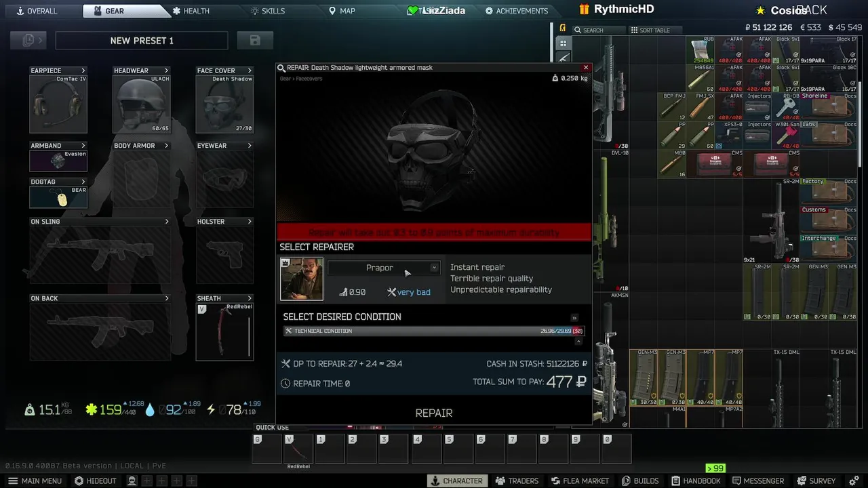This screenshot has height=488, width=868.
Task: Open the Builds screen
Action: [639, 481]
